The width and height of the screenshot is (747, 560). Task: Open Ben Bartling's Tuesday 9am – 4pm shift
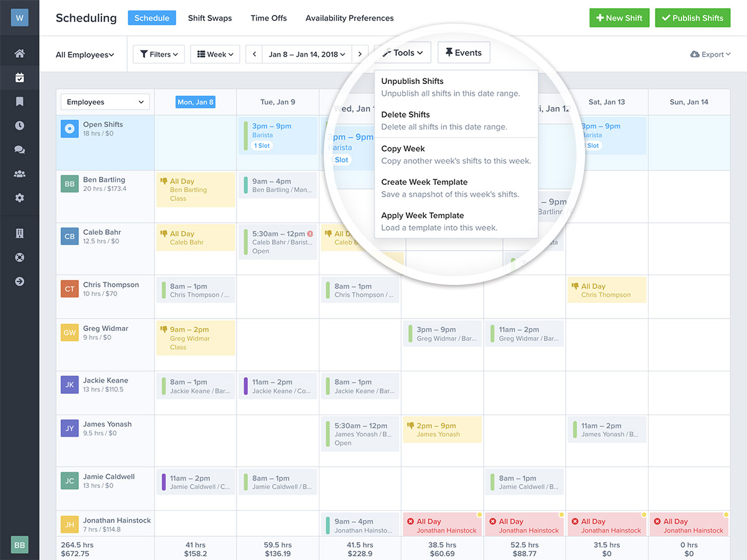click(x=278, y=185)
